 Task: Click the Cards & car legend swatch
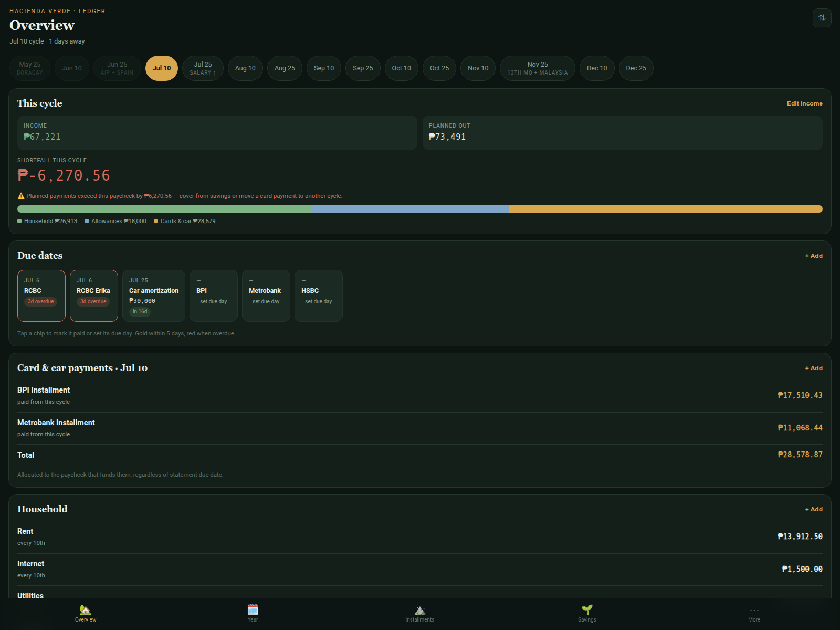pos(156,221)
